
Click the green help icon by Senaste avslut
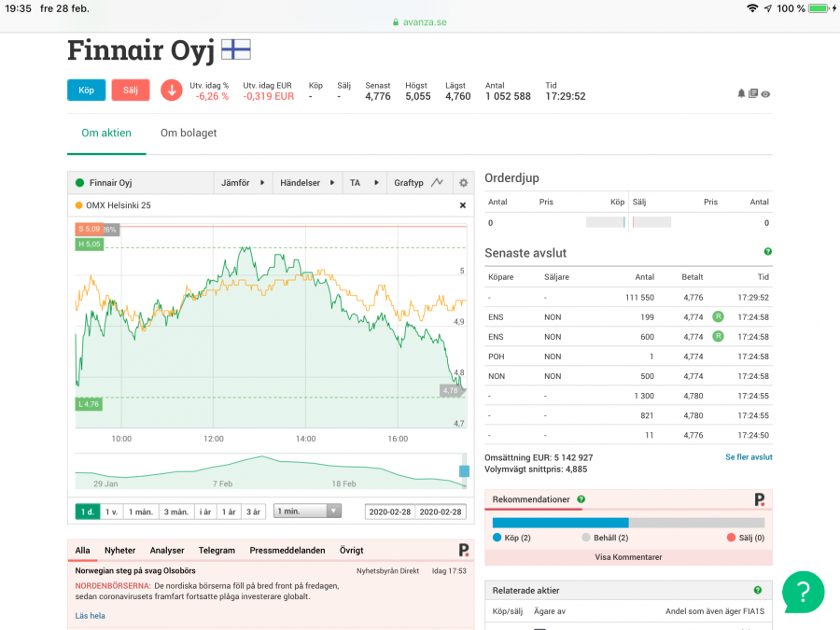click(x=768, y=252)
